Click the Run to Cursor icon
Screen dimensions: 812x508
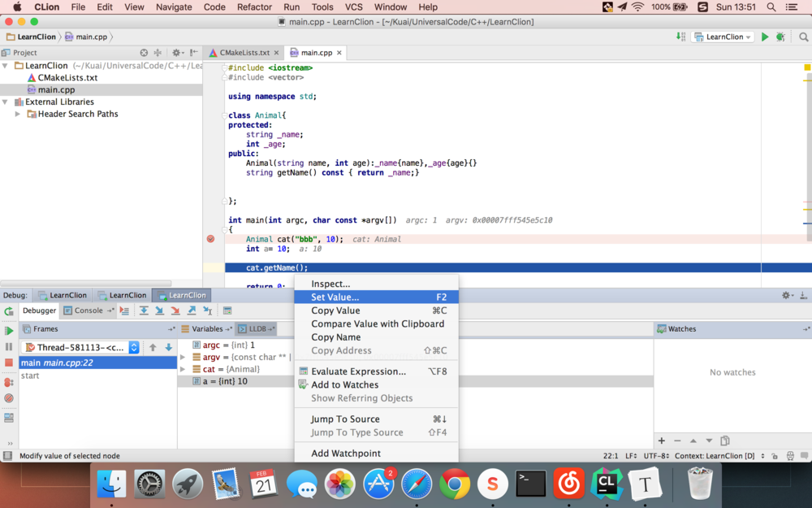pos(208,310)
